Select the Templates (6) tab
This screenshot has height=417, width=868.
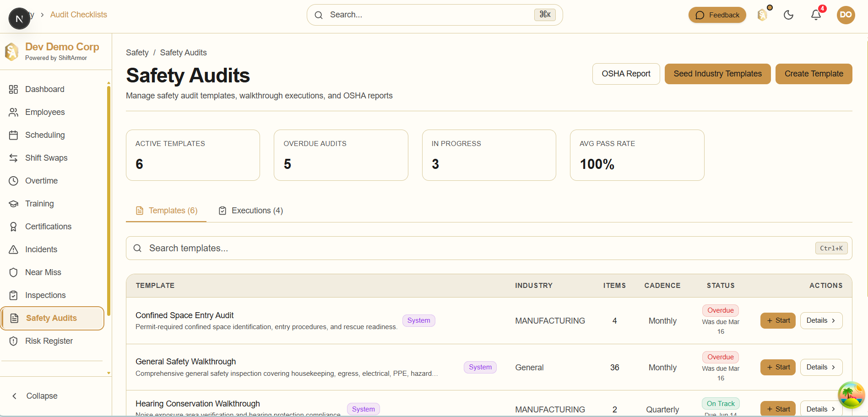point(167,211)
